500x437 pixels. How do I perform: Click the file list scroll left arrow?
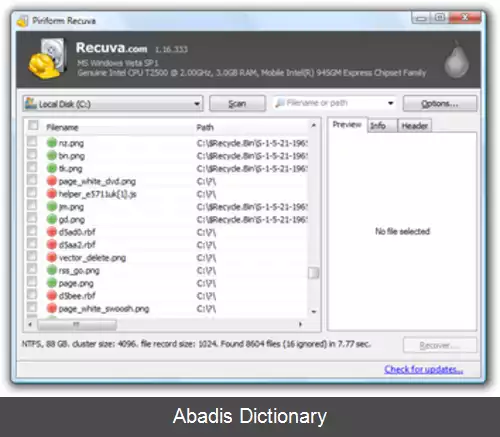tap(30, 324)
